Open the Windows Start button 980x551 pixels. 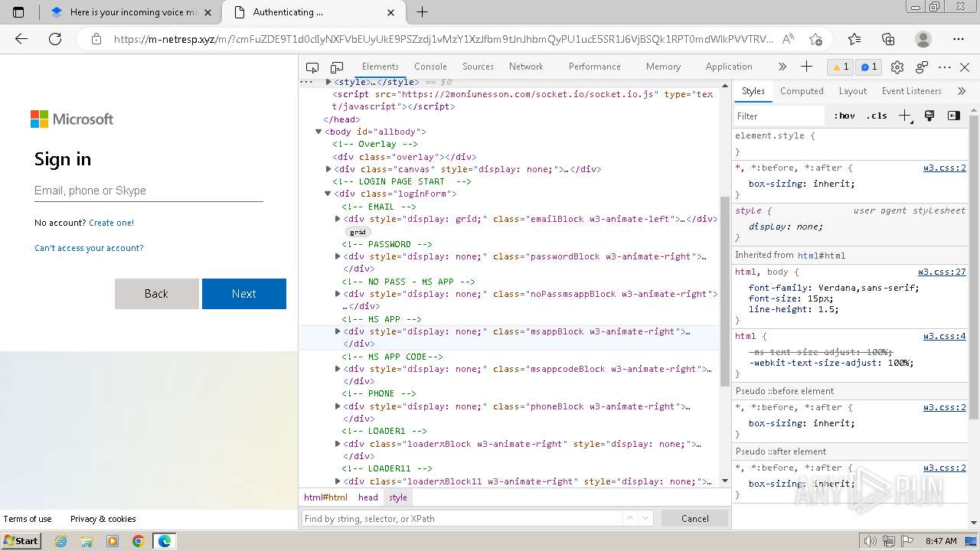21,540
